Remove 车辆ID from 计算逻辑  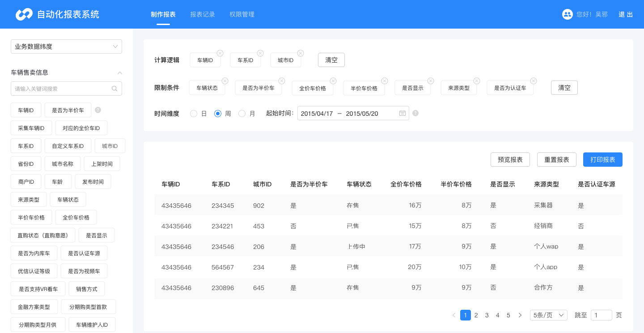(x=220, y=53)
